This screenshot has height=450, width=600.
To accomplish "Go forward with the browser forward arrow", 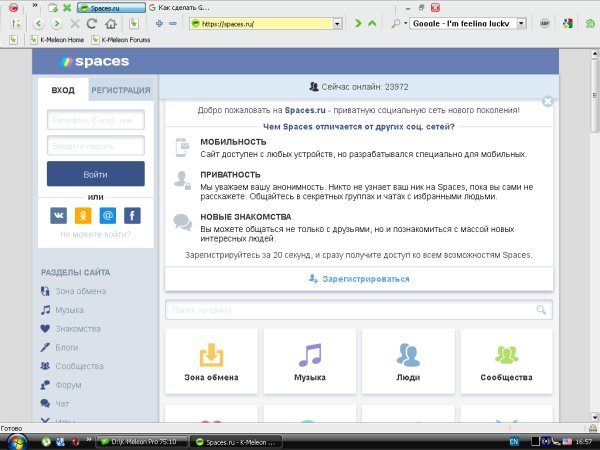I will point(57,24).
